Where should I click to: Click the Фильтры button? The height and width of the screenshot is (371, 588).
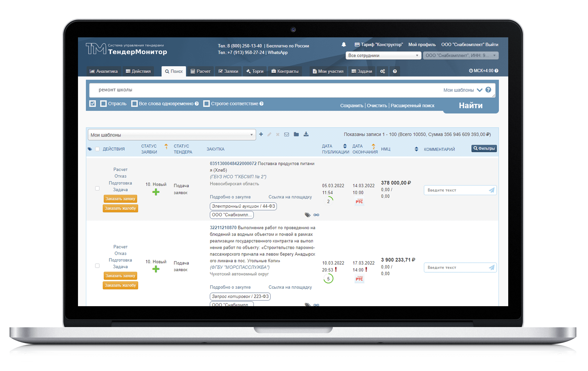tap(484, 148)
